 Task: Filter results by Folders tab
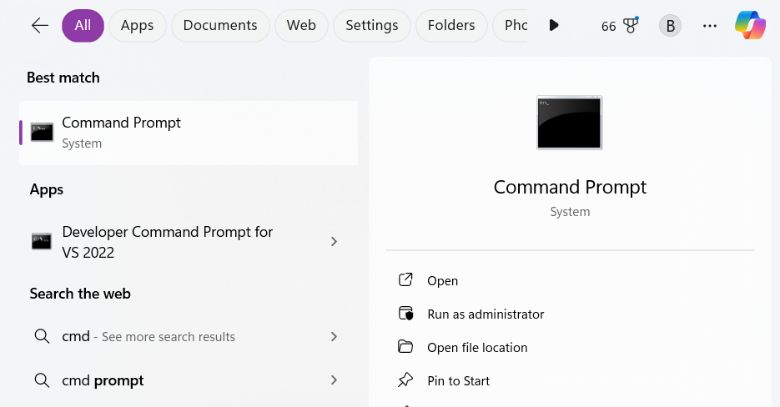coord(452,26)
